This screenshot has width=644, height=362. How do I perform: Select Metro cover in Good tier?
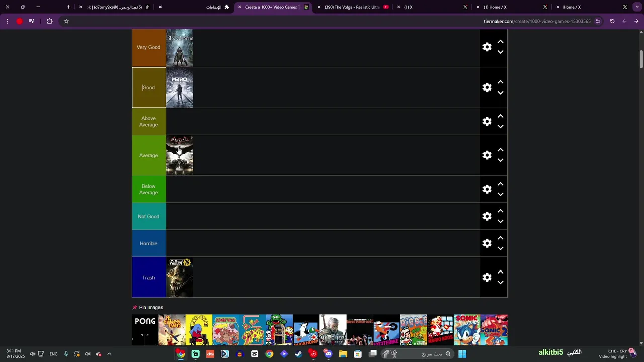click(x=180, y=87)
